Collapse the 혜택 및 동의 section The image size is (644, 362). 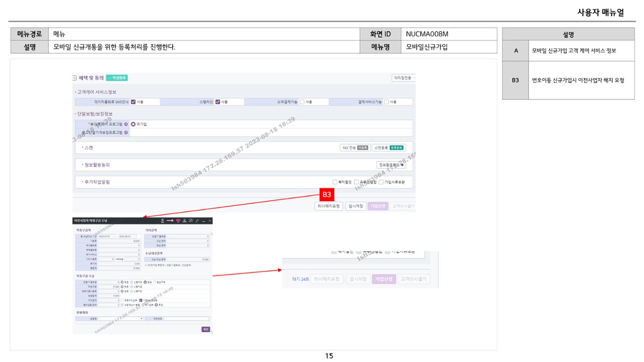(x=75, y=78)
